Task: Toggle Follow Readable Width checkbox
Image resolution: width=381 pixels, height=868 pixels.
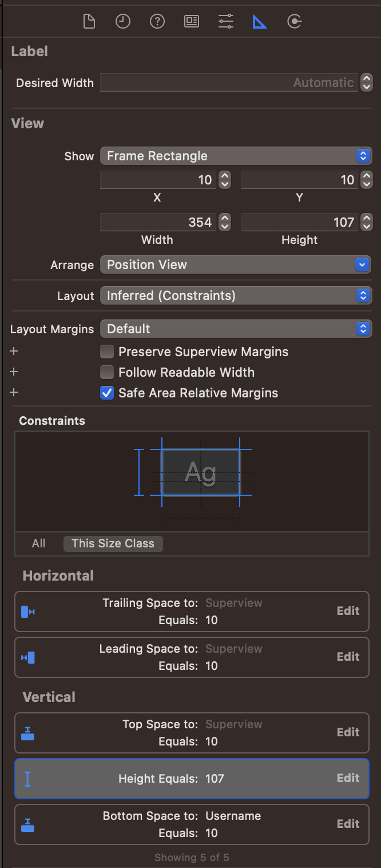Action: pyautogui.click(x=107, y=372)
